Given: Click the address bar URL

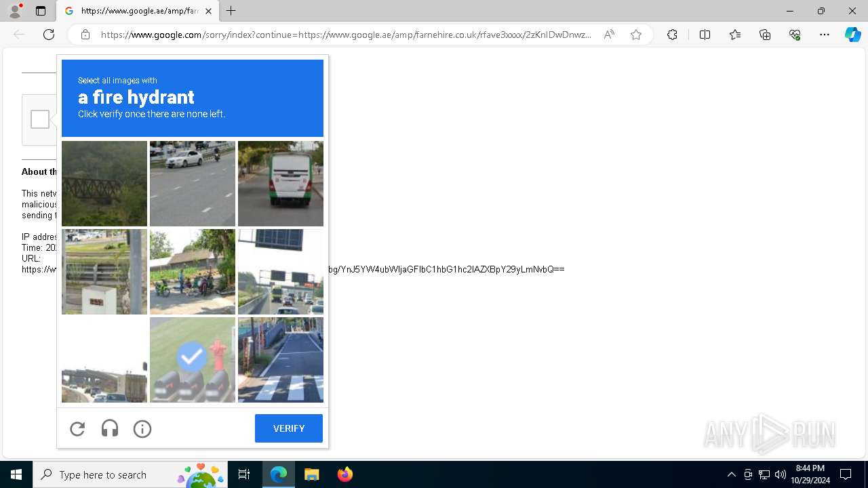Looking at the screenshot, I should [x=346, y=35].
